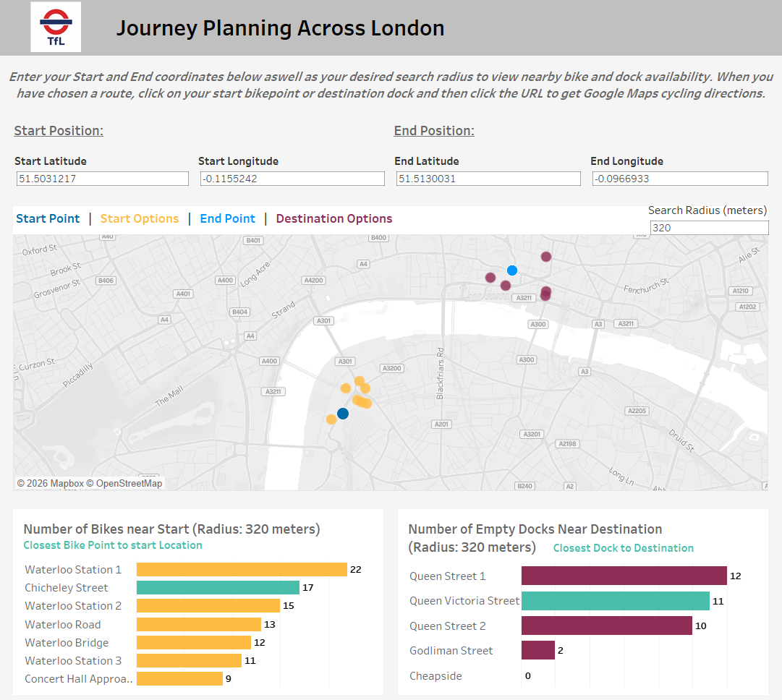Viewport: 782px width, 700px height.
Task: Click the westernmost purple destination dock marker
Action: 490,277
